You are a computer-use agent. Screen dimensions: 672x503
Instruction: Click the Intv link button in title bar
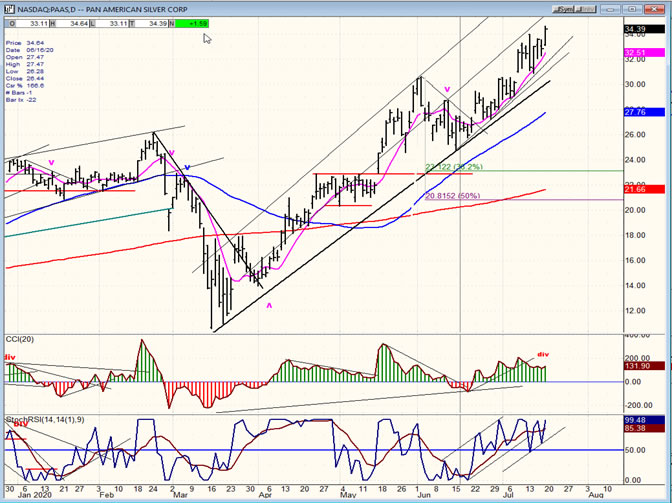tap(585, 9)
